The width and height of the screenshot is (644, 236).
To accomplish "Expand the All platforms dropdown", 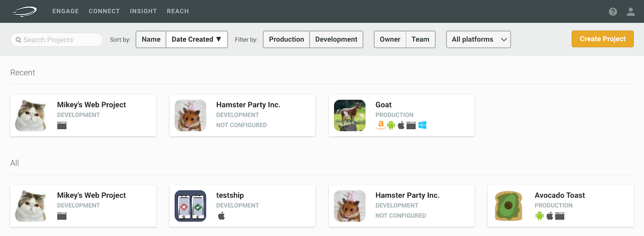I will 478,39.
